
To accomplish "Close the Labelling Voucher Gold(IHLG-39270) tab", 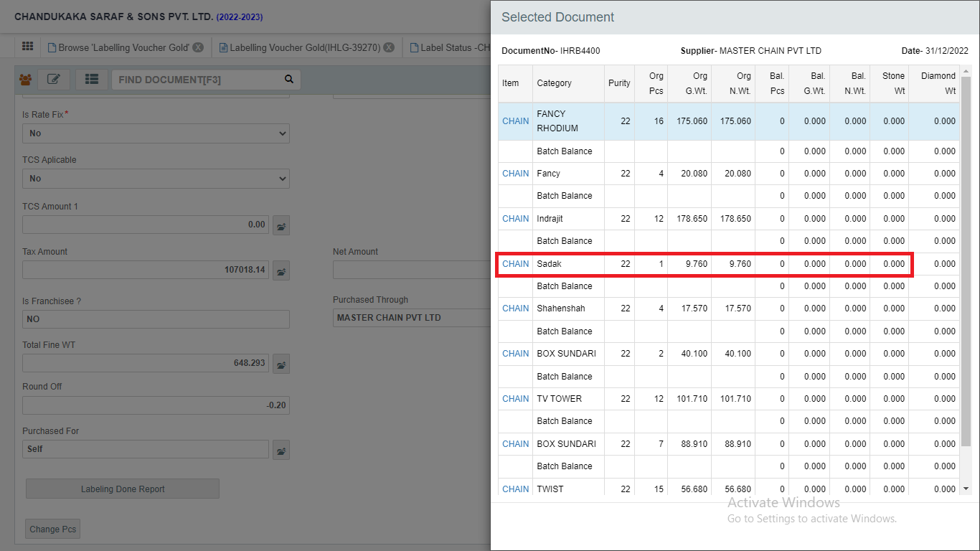I will [x=388, y=47].
